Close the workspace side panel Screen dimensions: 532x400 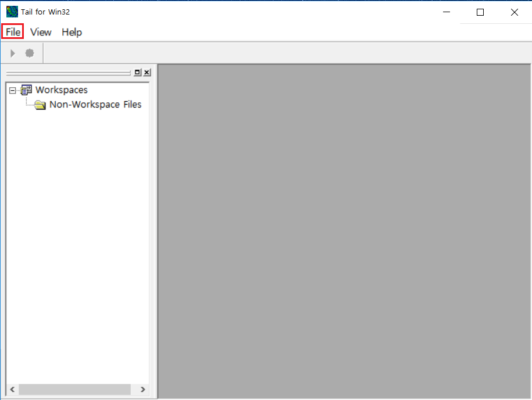point(147,72)
